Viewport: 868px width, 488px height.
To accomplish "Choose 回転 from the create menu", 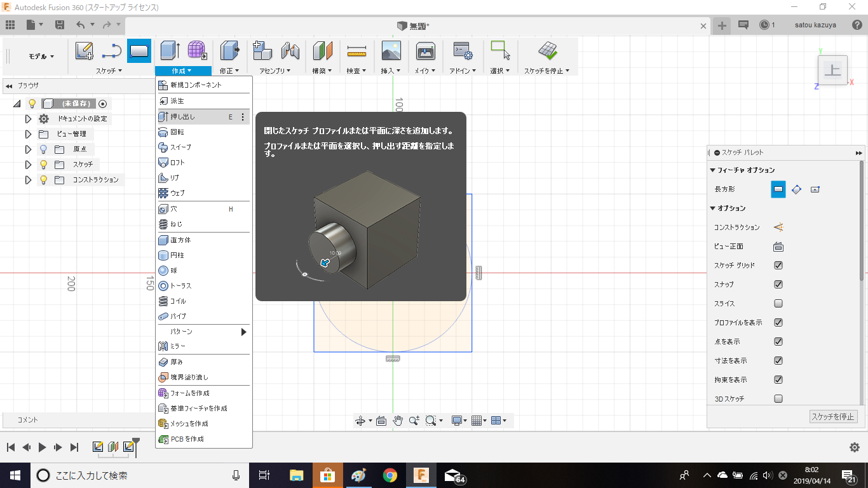I will [x=203, y=132].
